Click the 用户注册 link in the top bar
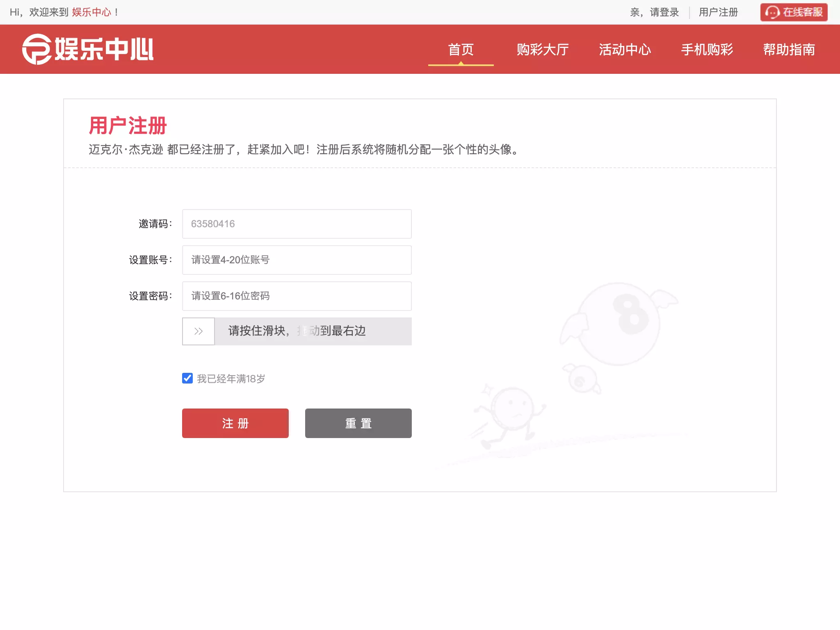Screen dimensions: 840x630 718,12
